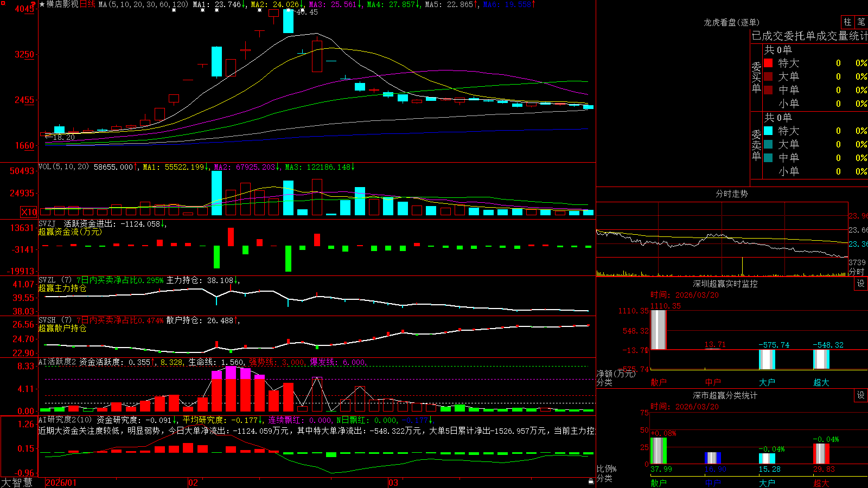Click the dark red 中单 buy-order swatch
The width and height of the screenshot is (868, 488).
coord(768,90)
